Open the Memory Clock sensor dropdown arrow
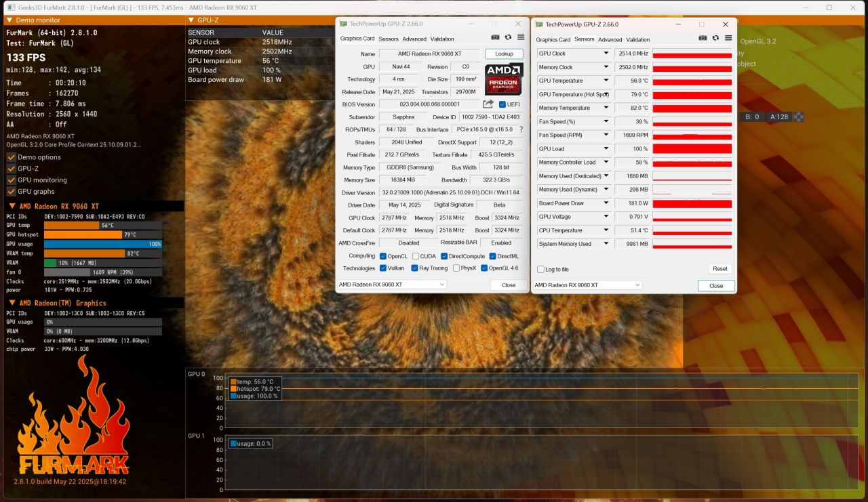Viewport: 868px width, 502px height. (606, 67)
